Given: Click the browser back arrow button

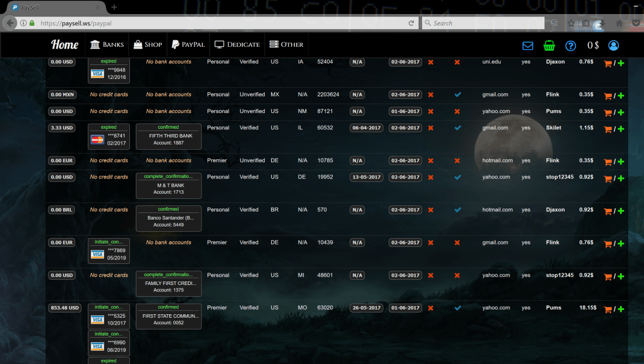Looking at the screenshot, I should click(10, 23).
